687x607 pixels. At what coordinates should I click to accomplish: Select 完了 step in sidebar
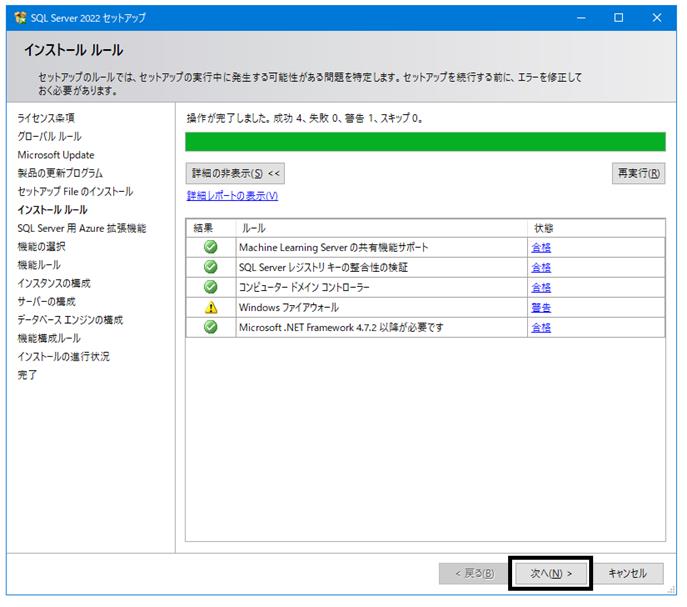point(27,375)
